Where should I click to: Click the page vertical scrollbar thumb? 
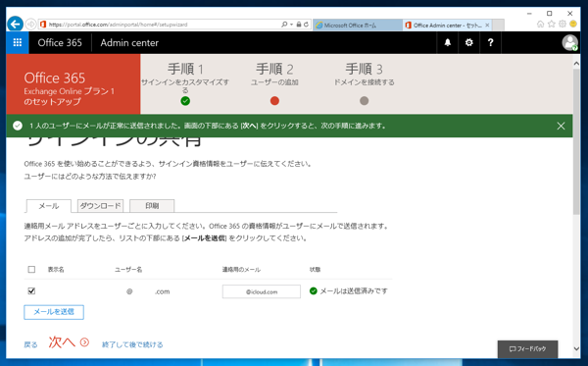point(576,142)
